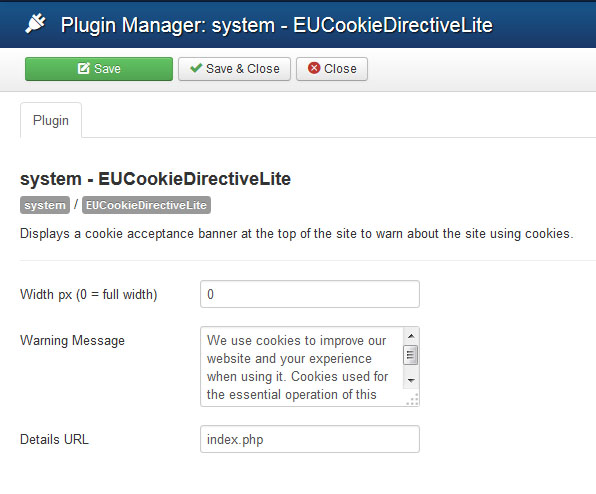Click the red X cancel icon
The height and width of the screenshot is (494, 596).
tap(314, 68)
